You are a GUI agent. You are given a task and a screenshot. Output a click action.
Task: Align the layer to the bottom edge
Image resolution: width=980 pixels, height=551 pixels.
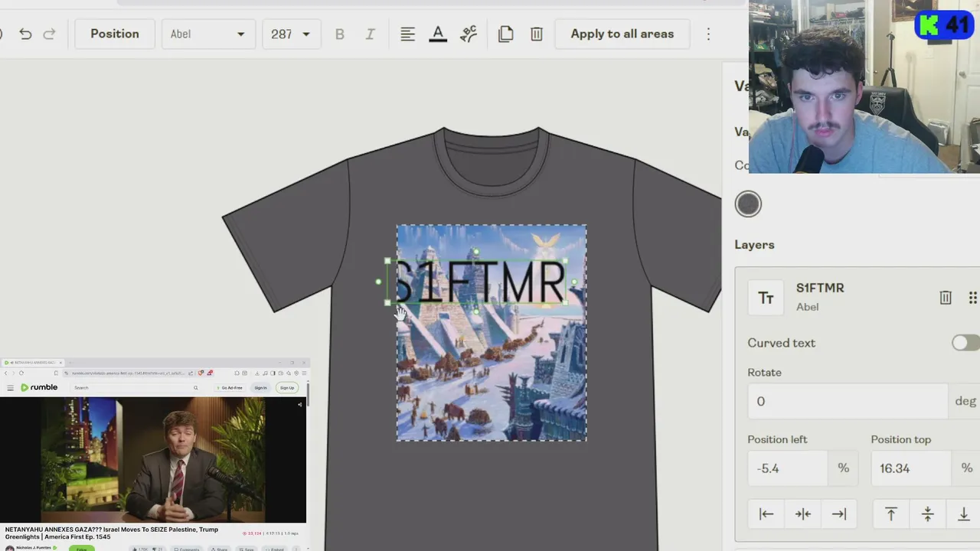(x=964, y=514)
